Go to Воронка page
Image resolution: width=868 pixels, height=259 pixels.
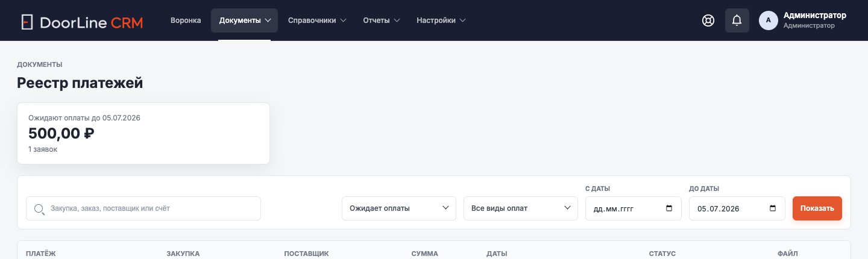(x=186, y=20)
